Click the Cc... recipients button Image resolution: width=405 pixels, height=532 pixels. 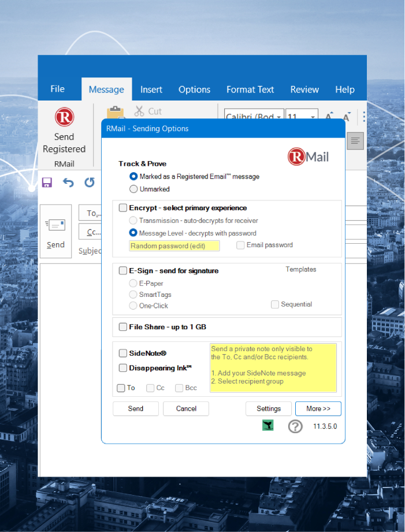click(90, 232)
